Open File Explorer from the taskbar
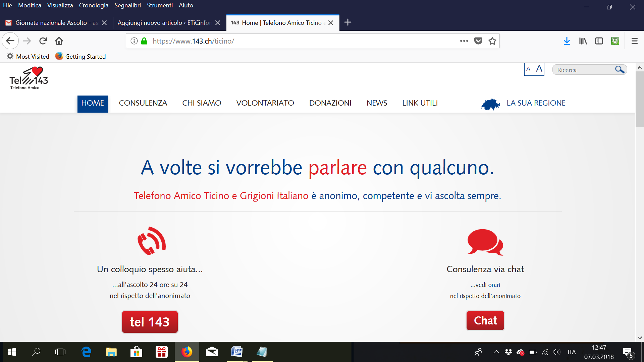 tap(111, 352)
